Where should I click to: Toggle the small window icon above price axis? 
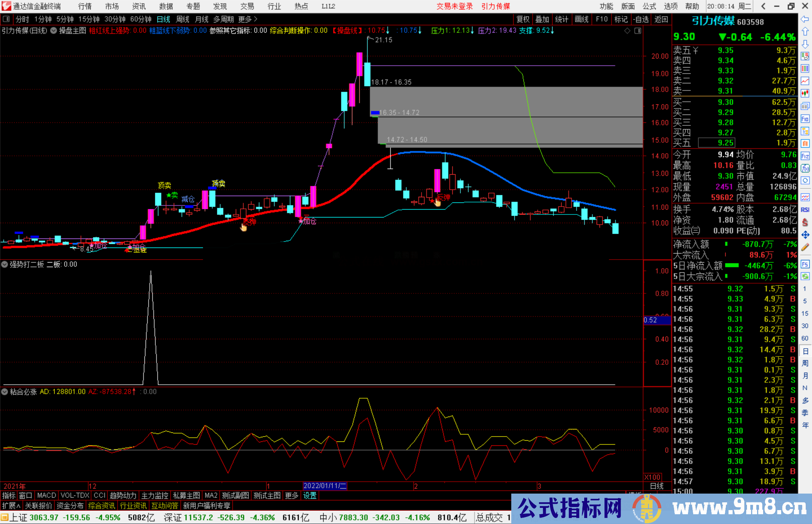(638, 30)
